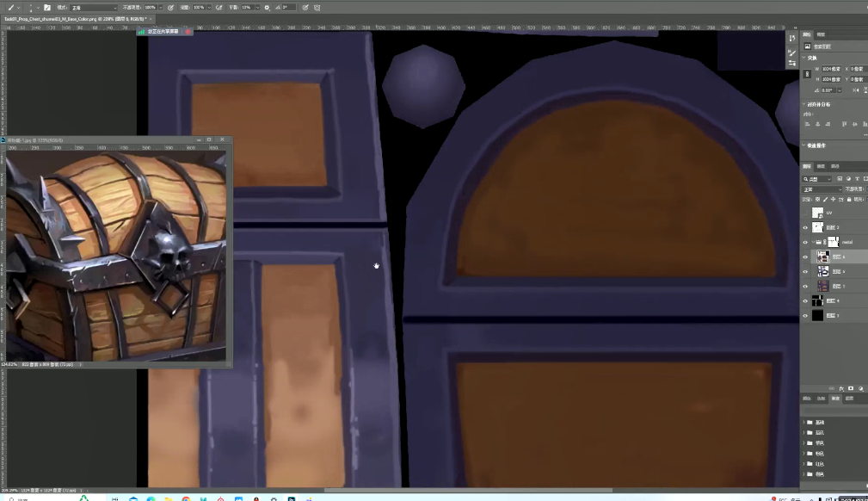Image resolution: width=868 pixels, height=501 pixels.
Task: Open the Brushes panel icon
Action: [792, 53]
